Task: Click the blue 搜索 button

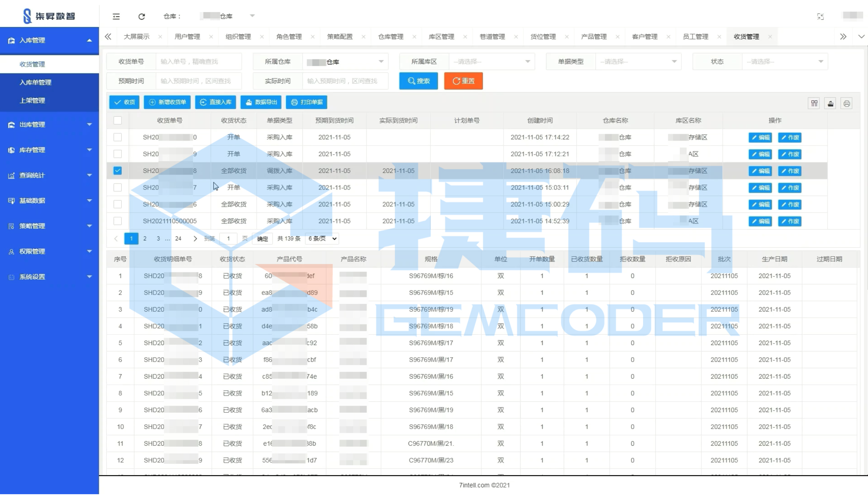Action: pyautogui.click(x=418, y=81)
